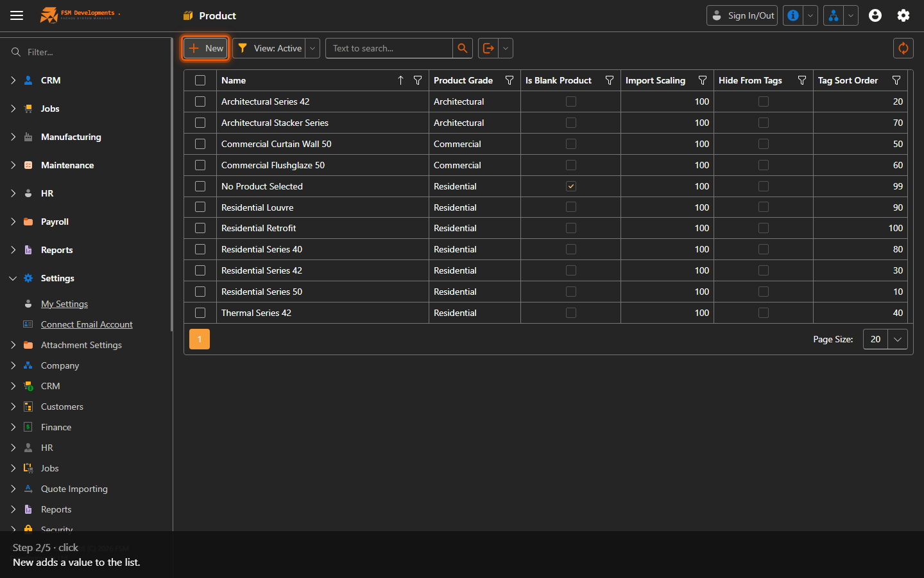Toggle Hide From Tags for Residential Retrofit

pyautogui.click(x=764, y=228)
